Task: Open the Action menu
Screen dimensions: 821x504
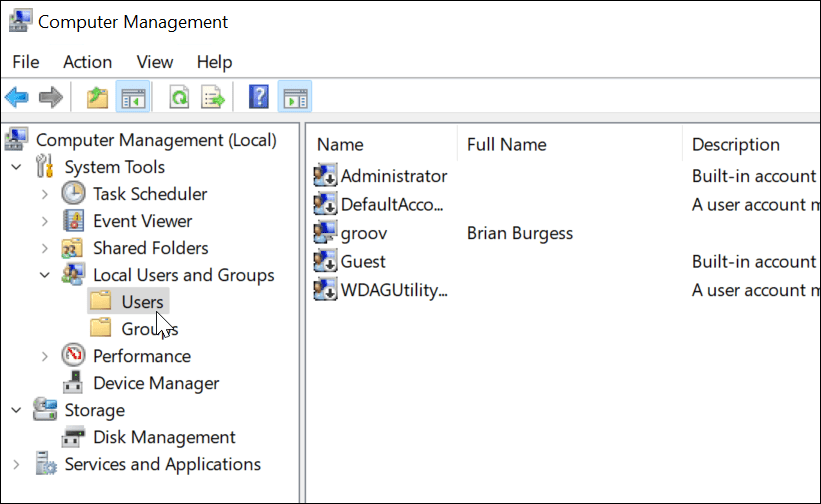Action: [87, 62]
